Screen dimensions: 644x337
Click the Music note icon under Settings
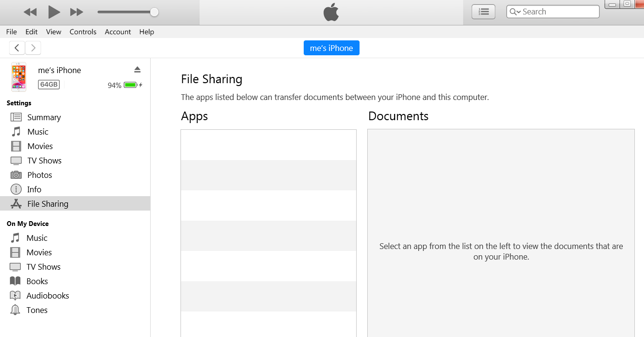pyautogui.click(x=16, y=132)
